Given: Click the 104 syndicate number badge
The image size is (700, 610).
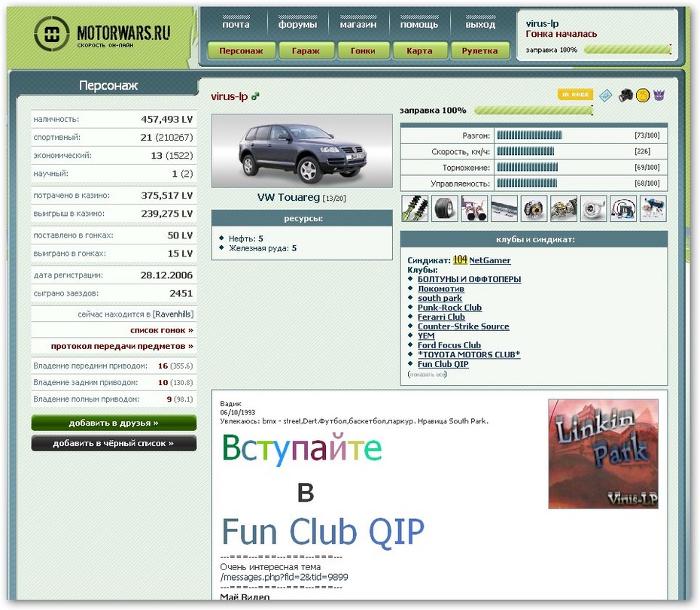Looking at the screenshot, I should coord(460,259).
